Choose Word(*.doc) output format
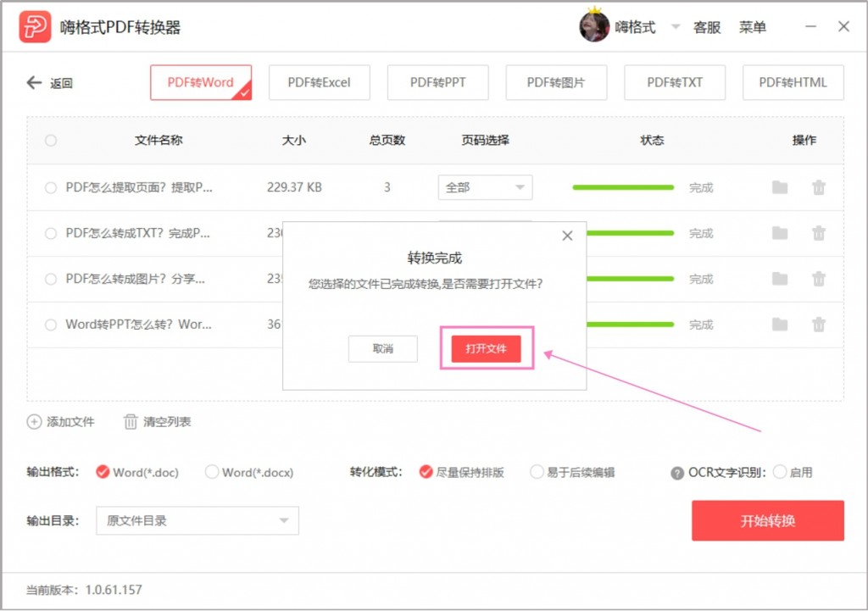This screenshot has width=868, height=611. point(103,472)
